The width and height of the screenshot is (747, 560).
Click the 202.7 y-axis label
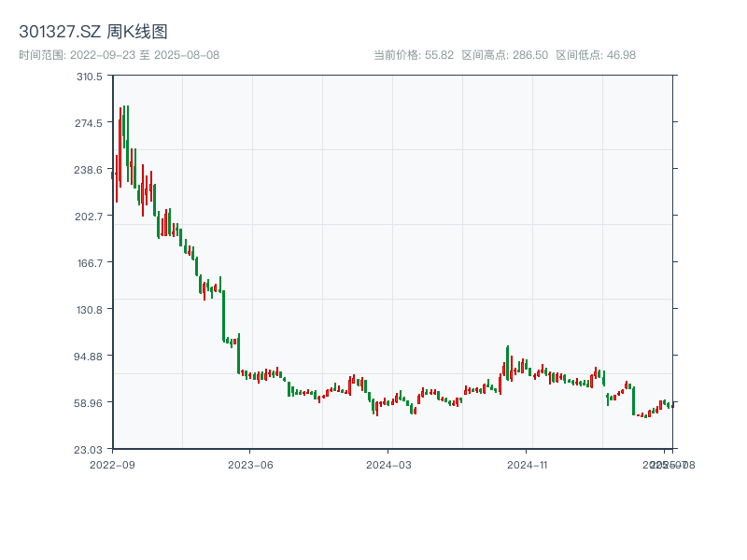click(90, 217)
